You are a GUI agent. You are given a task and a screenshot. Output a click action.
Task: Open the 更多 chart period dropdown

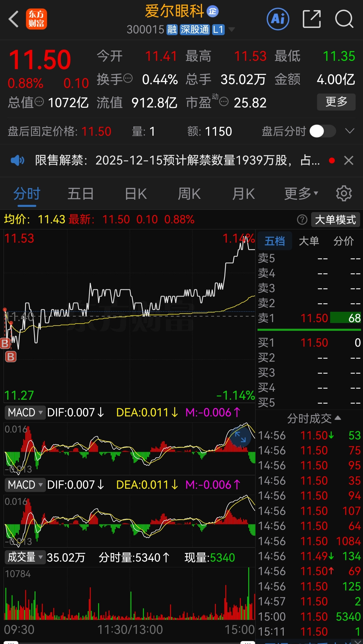[301, 194]
